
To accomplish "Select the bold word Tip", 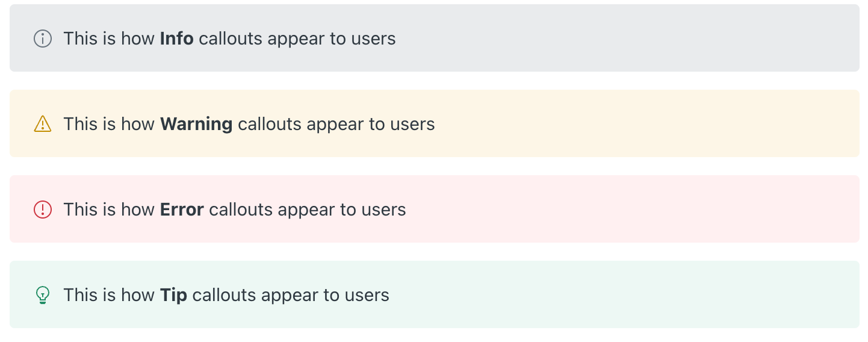I will [x=173, y=295].
